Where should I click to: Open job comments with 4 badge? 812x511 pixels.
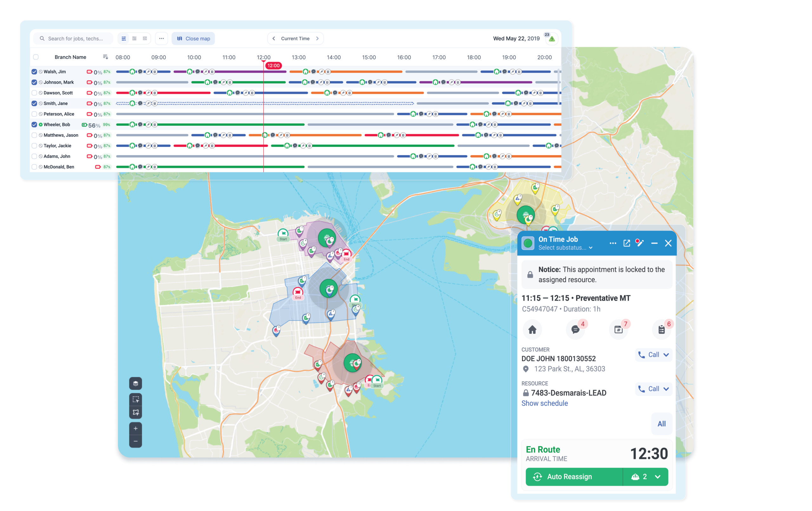pos(575,329)
